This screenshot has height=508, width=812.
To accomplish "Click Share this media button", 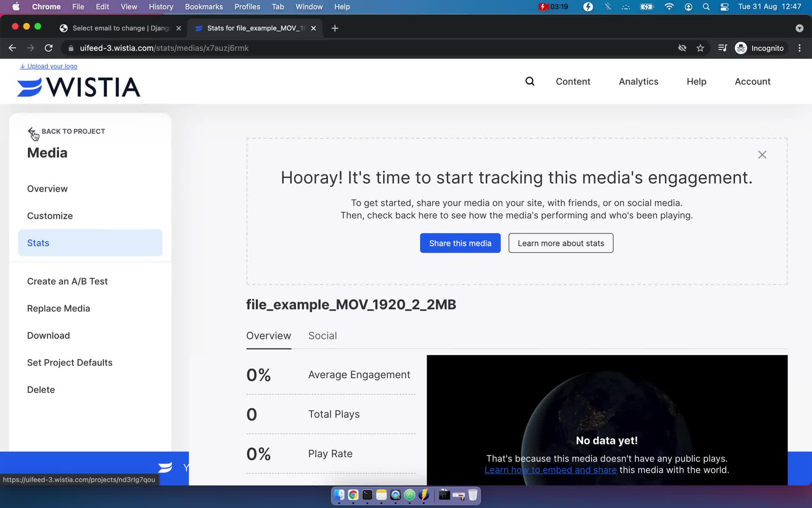I will point(460,243).
